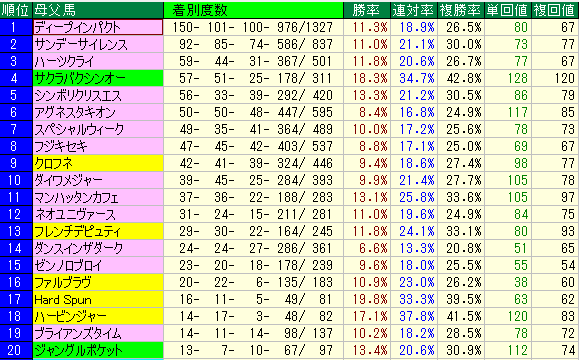Select the フレンチデピュティ name cell
The width and height of the screenshot is (579, 360).
click(98, 231)
